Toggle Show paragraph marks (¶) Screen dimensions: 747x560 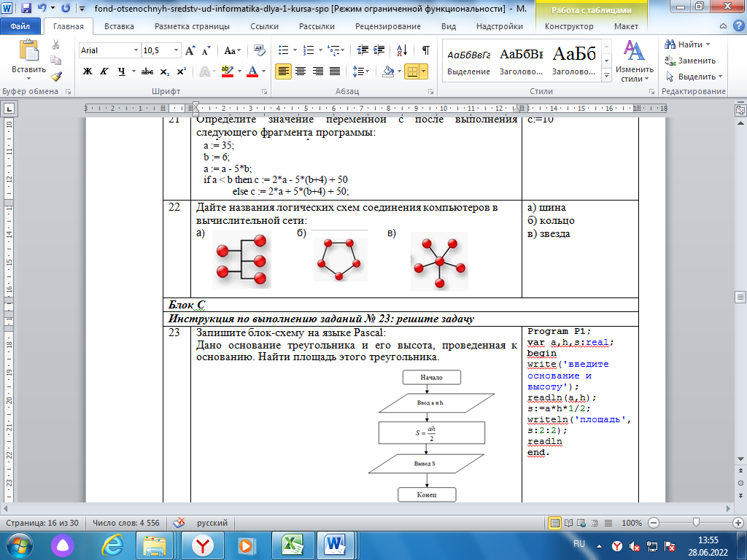coord(426,50)
